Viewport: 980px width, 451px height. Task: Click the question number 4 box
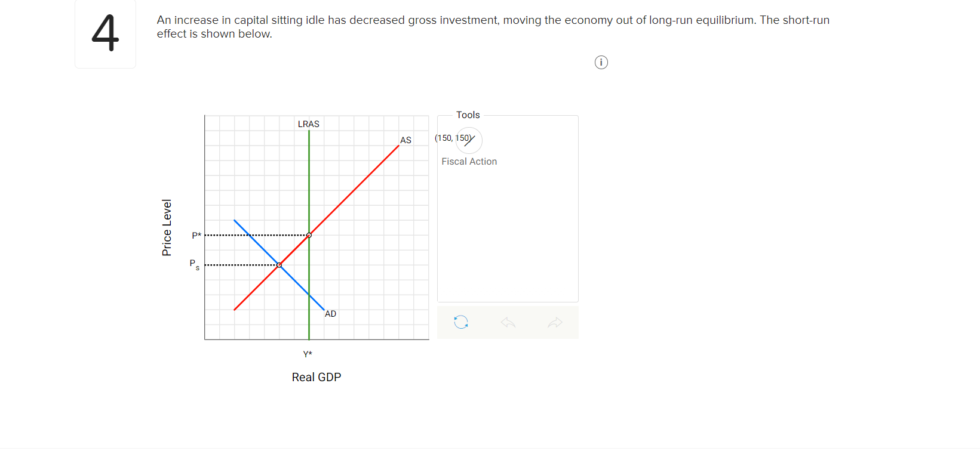(x=105, y=33)
